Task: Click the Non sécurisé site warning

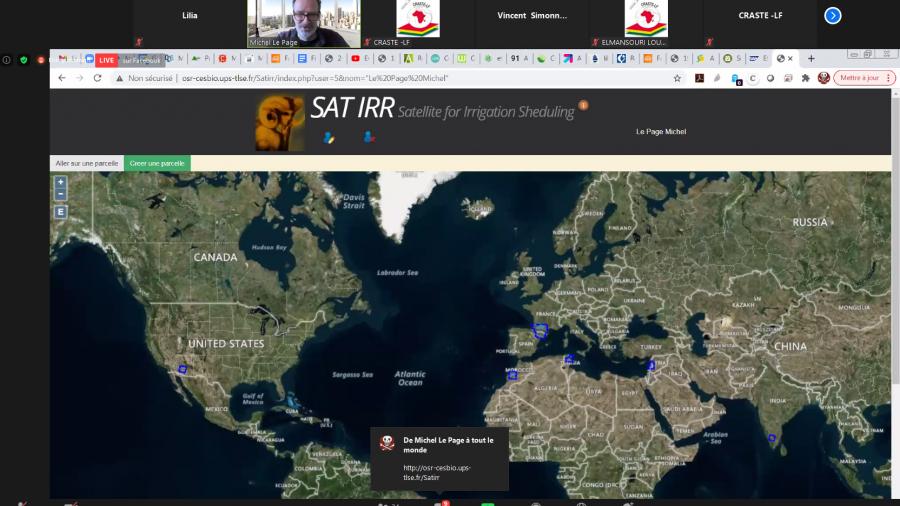Action: pyautogui.click(x=144, y=78)
